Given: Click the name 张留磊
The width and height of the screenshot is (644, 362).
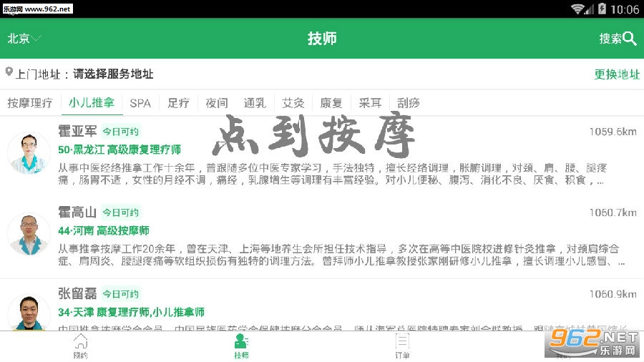Looking at the screenshot, I should 77,293.
